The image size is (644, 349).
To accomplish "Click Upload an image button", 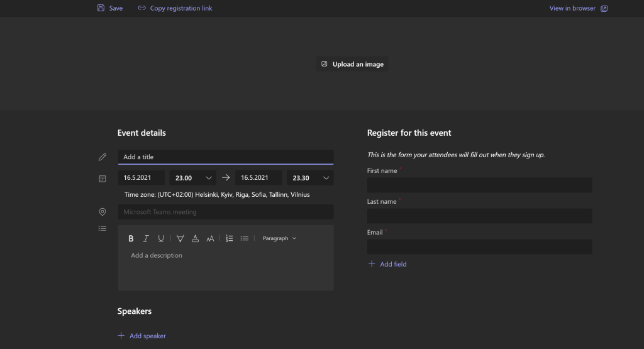I will point(352,64).
